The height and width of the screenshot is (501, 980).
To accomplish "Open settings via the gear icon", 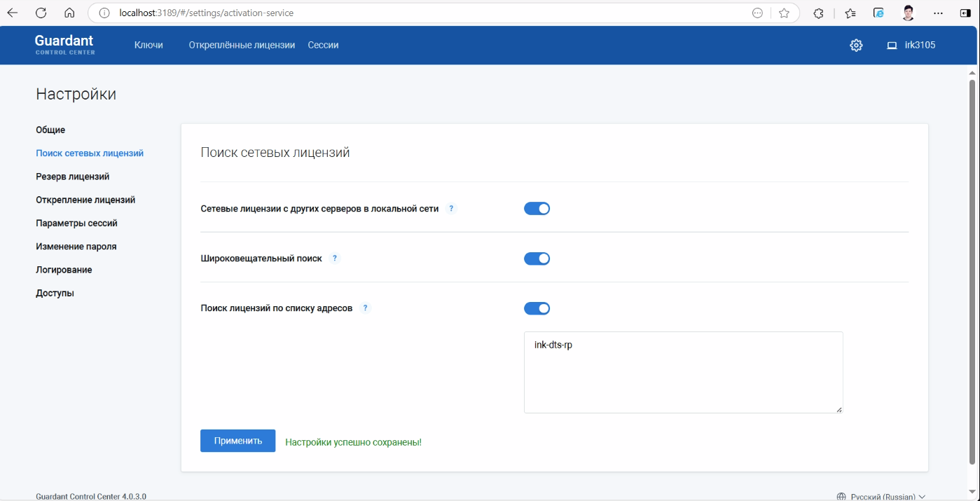I will click(856, 45).
